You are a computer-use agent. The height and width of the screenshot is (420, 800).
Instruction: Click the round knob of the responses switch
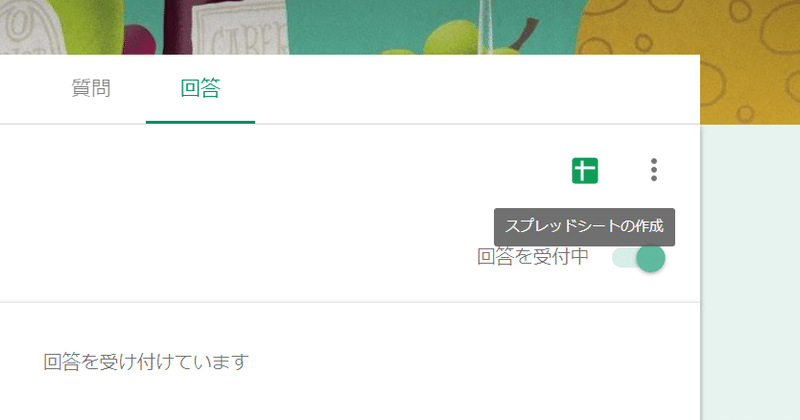(x=651, y=258)
